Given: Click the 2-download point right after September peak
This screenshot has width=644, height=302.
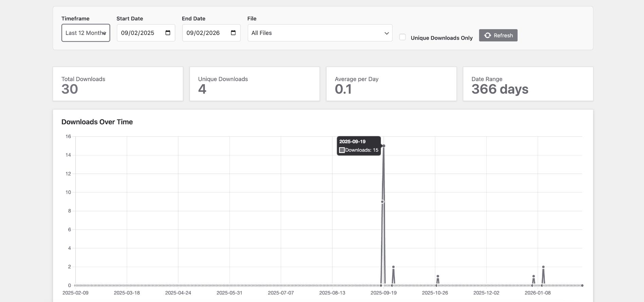Looking at the screenshot, I should (393, 267).
